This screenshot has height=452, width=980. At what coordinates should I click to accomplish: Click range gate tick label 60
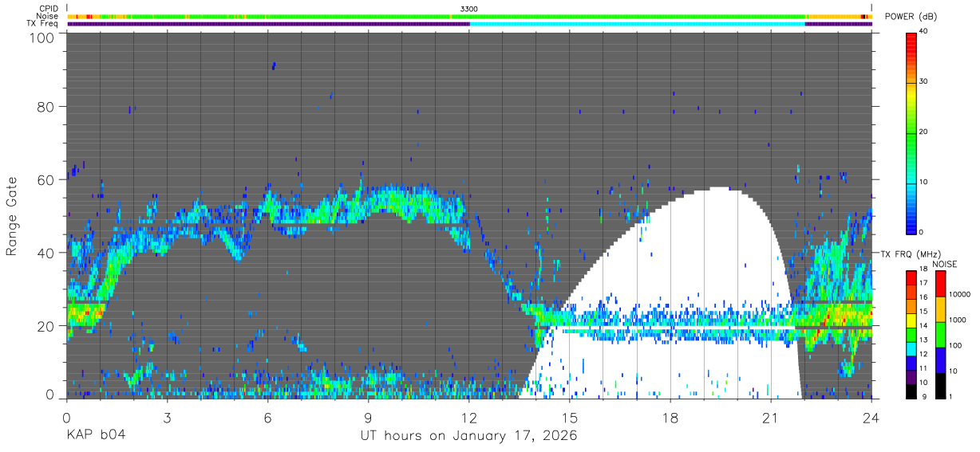pos(46,179)
